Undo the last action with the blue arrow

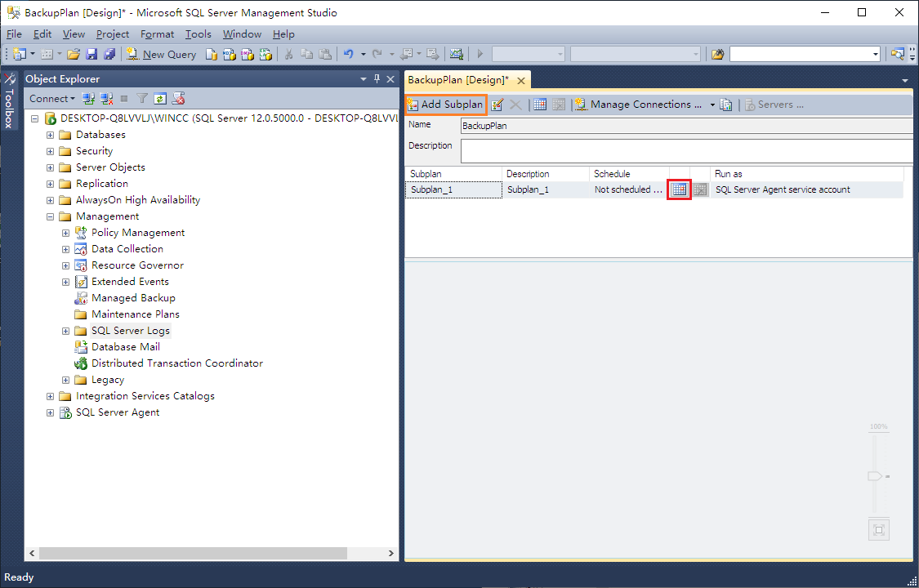point(349,55)
